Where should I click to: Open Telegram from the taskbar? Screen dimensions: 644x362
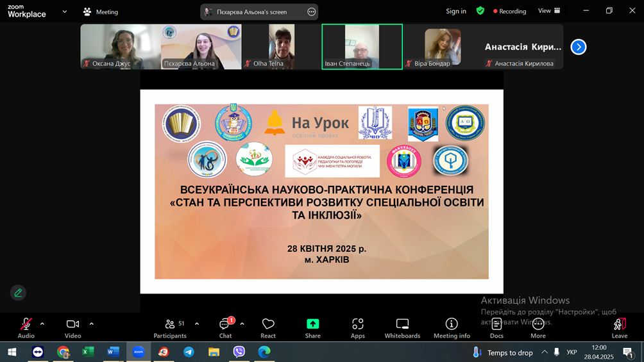pyautogui.click(x=189, y=352)
